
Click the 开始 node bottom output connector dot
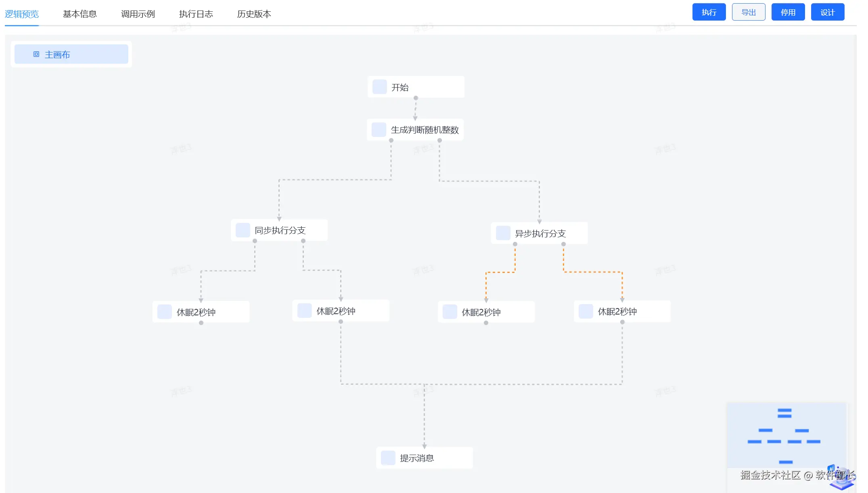(x=416, y=98)
